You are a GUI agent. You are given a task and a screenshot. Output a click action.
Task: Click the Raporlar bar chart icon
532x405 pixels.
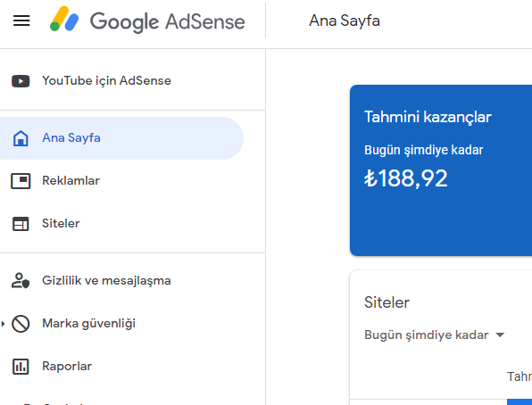click(x=21, y=367)
